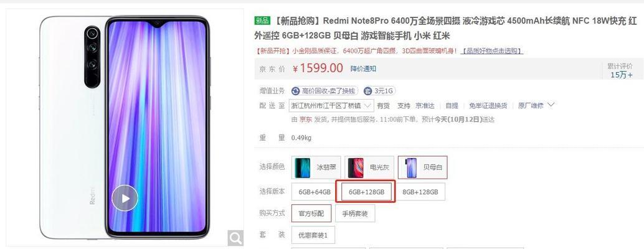Click the 降价通知 price alert link
Viewport: 644px width, 249px height.
[363, 68]
